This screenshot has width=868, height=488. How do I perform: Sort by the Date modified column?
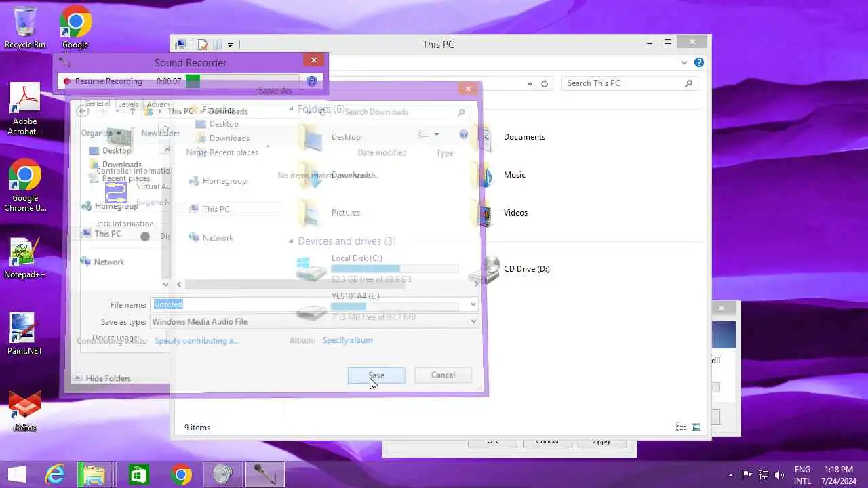(x=382, y=153)
